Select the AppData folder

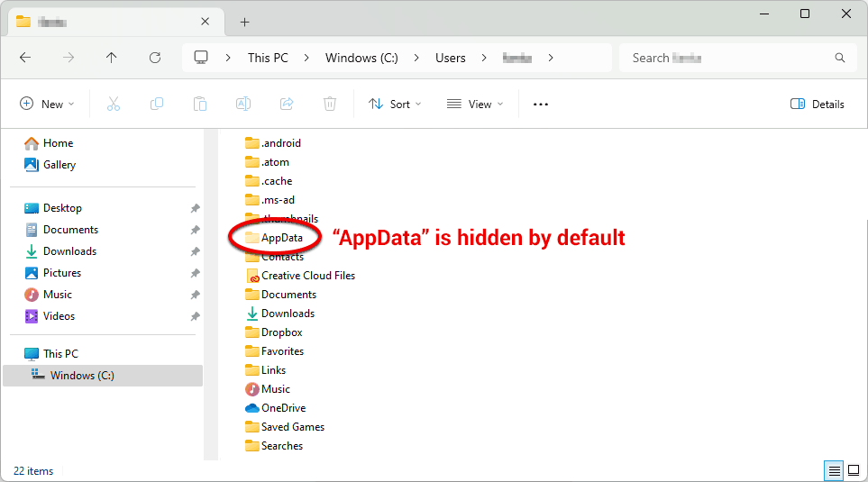coord(281,238)
